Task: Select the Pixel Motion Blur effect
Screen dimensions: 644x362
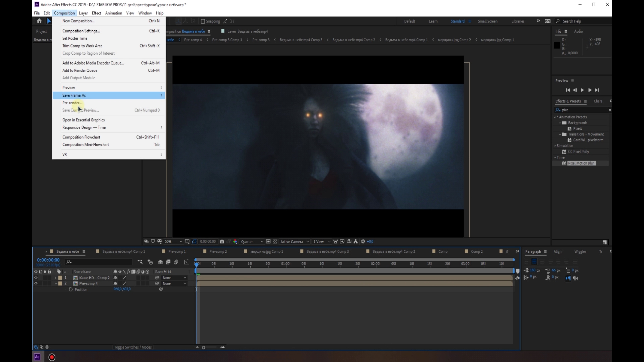Action: 581,163
